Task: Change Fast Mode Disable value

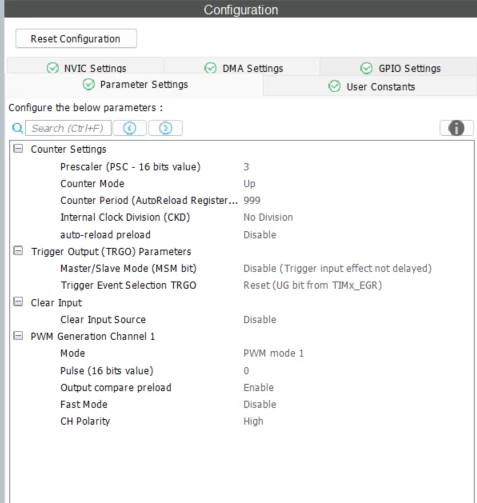Action: click(260, 404)
